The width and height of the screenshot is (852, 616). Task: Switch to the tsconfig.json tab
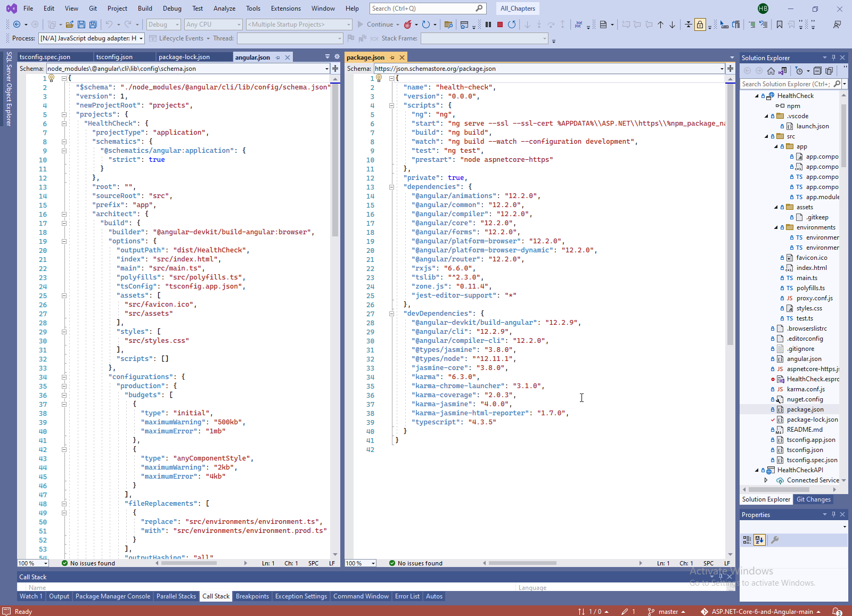coord(114,58)
